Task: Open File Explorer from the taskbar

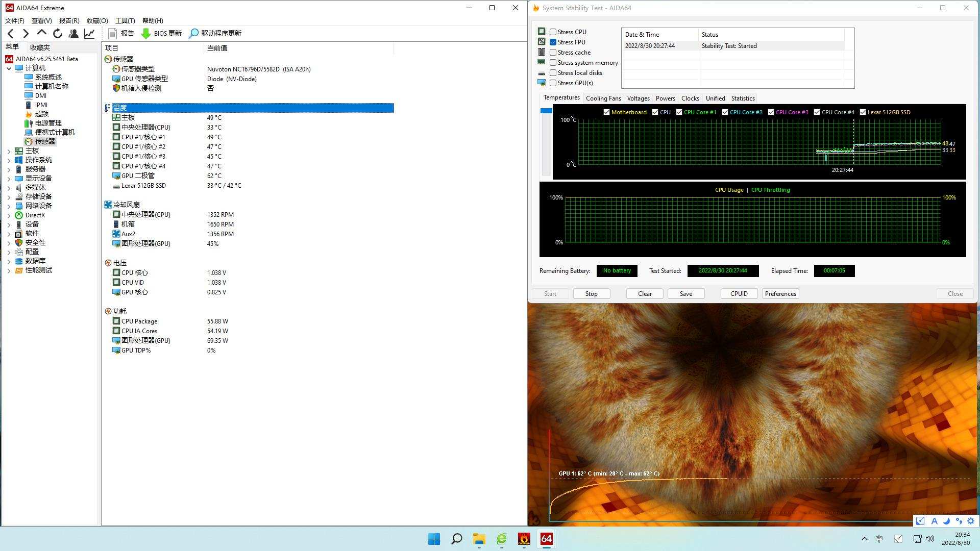Action: [x=479, y=539]
